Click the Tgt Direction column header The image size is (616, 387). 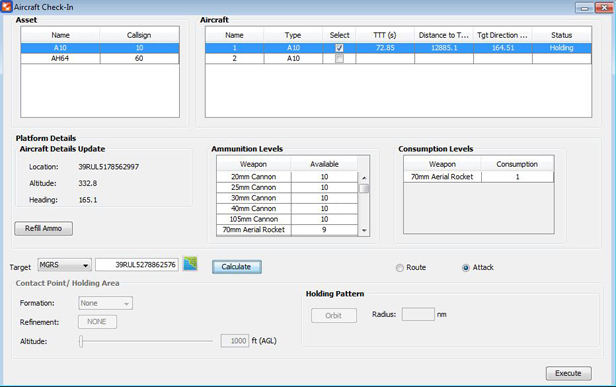click(502, 35)
